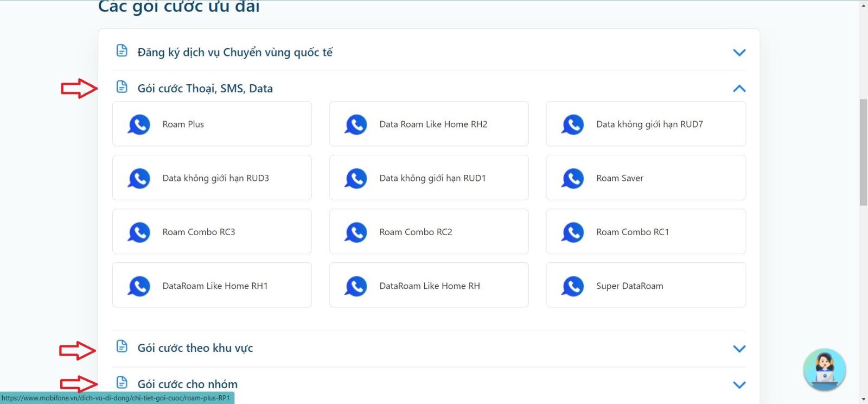
Task: Click heading Gói cước cho nhóm
Action: [188, 384]
